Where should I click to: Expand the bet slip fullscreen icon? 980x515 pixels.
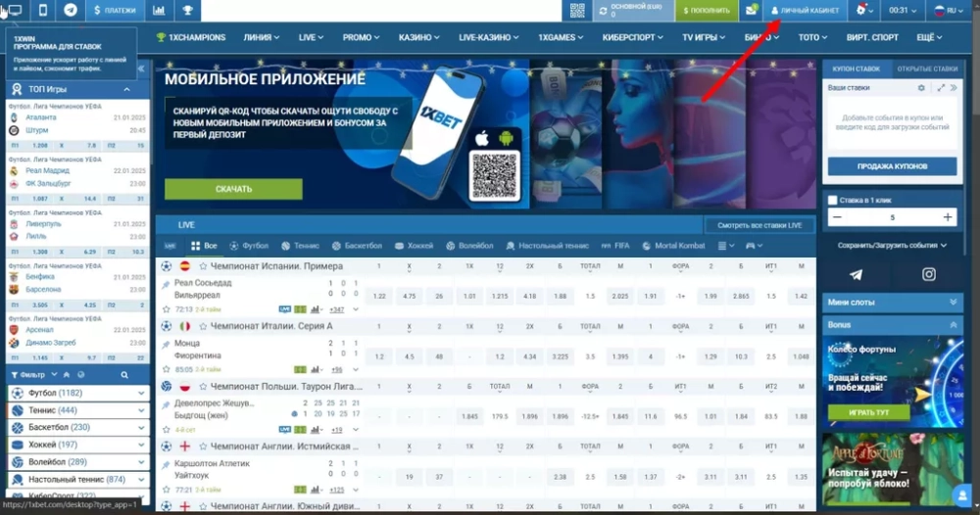pos(941,88)
